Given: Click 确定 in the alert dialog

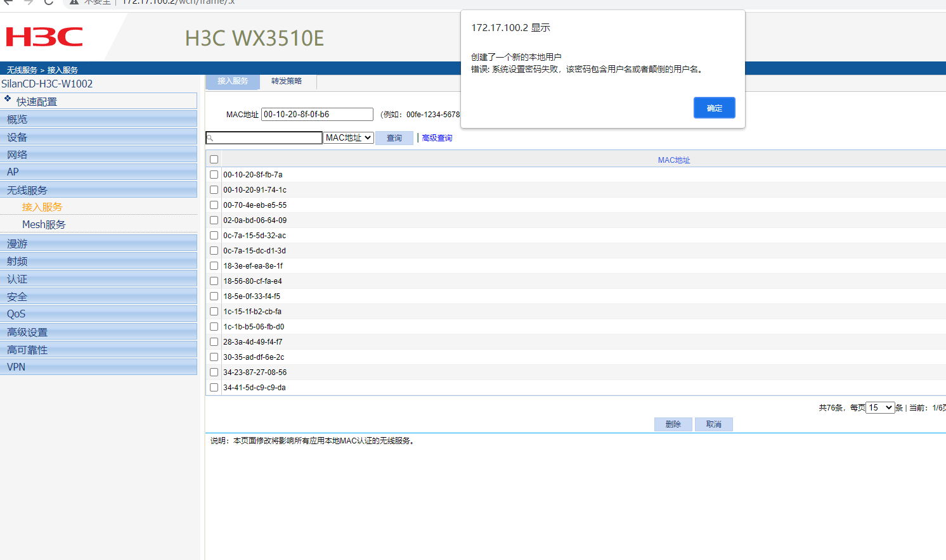Looking at the screenshot, I should coord(715,108).
